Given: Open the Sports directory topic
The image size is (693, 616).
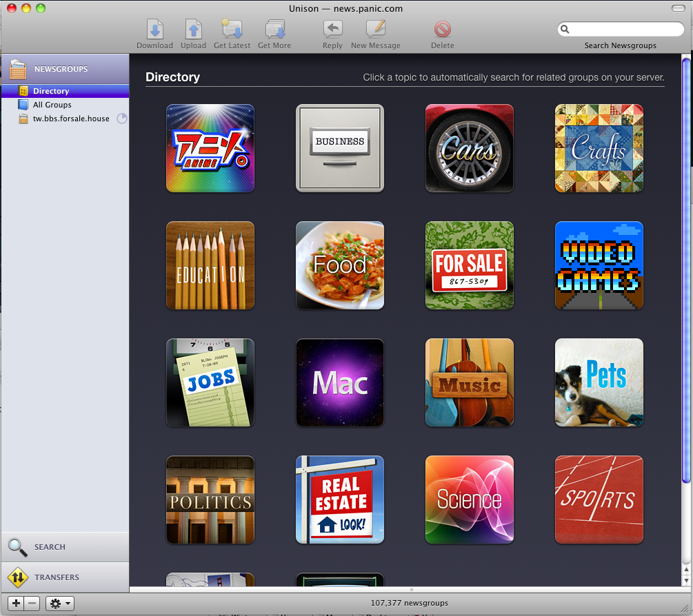Looking at the screenshot, I should 599,500.
